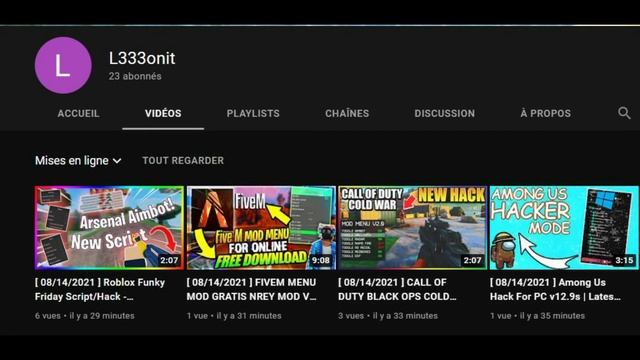Select the VIDÉOS tab

[x=163, y=113]
